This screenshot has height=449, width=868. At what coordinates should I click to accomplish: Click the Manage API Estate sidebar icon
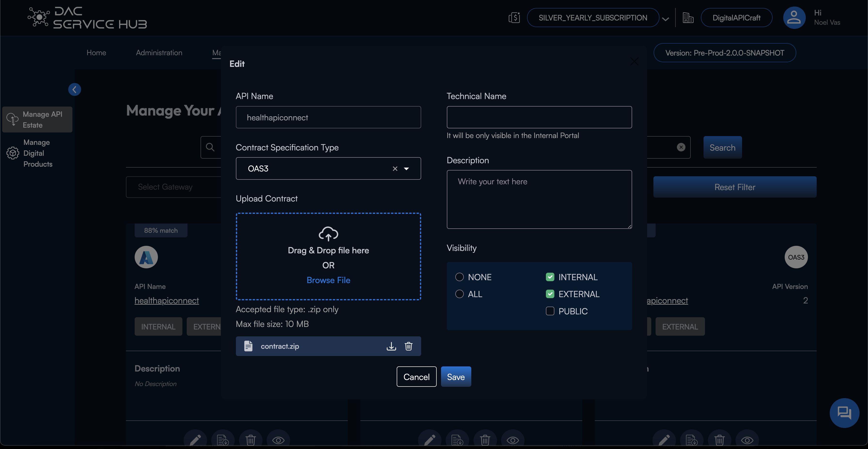[13, 119]
